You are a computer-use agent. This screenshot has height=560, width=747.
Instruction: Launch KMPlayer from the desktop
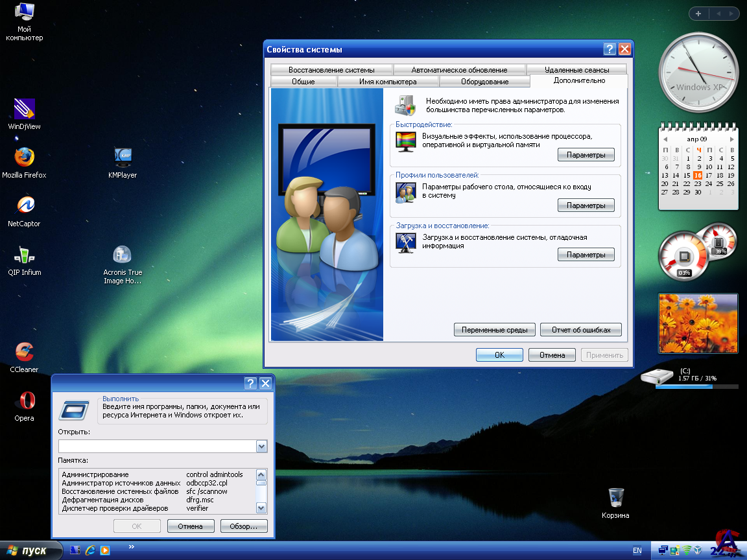click(x=123, y=157)
